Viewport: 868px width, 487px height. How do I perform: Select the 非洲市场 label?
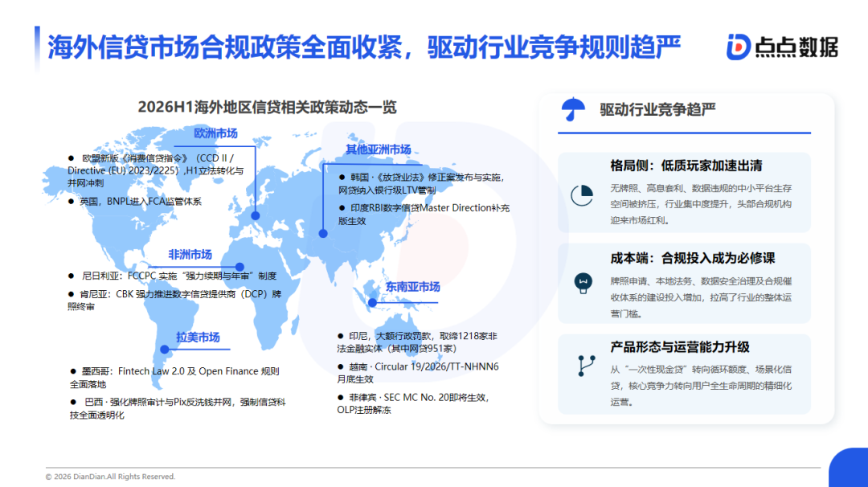point(190,255)
